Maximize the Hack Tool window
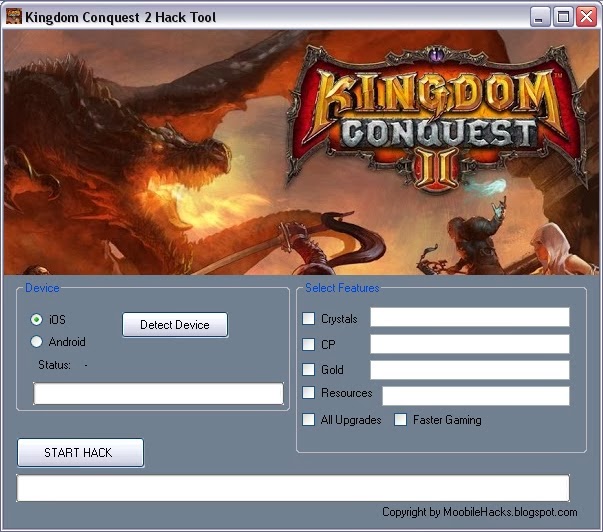 tap(563, 17)
